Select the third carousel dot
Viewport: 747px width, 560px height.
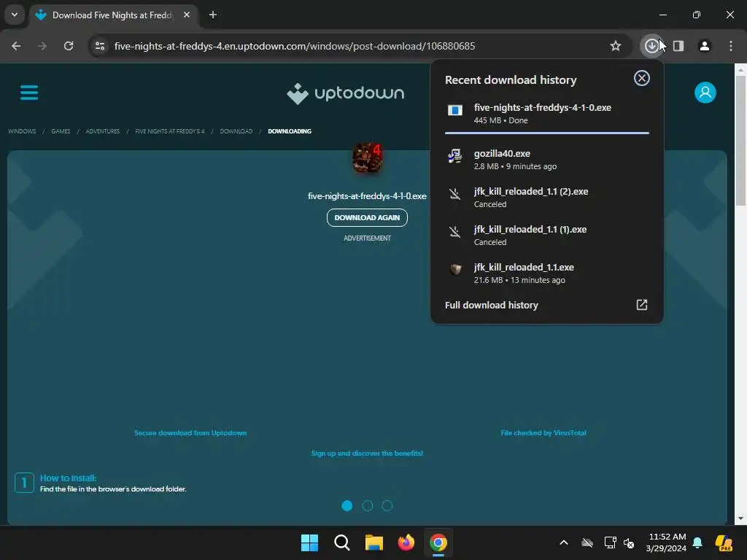[x=387, y=506]
